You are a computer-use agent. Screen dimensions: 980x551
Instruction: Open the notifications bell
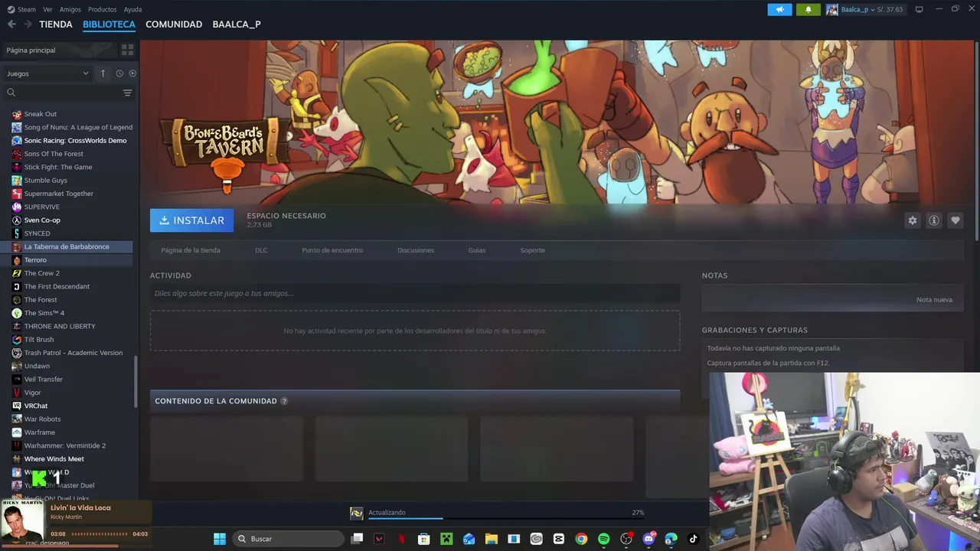(x=808, y=9)
